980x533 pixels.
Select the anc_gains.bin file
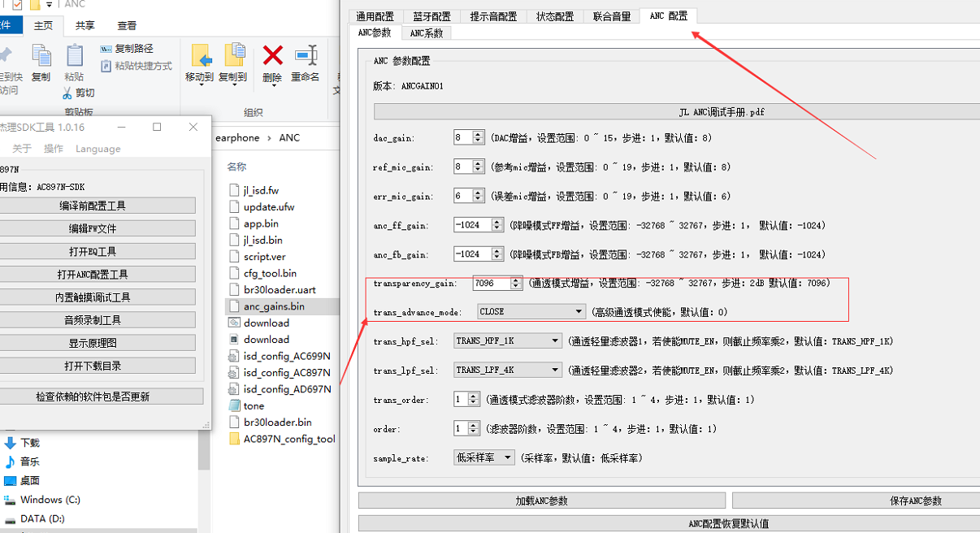(x=274, y=306)
